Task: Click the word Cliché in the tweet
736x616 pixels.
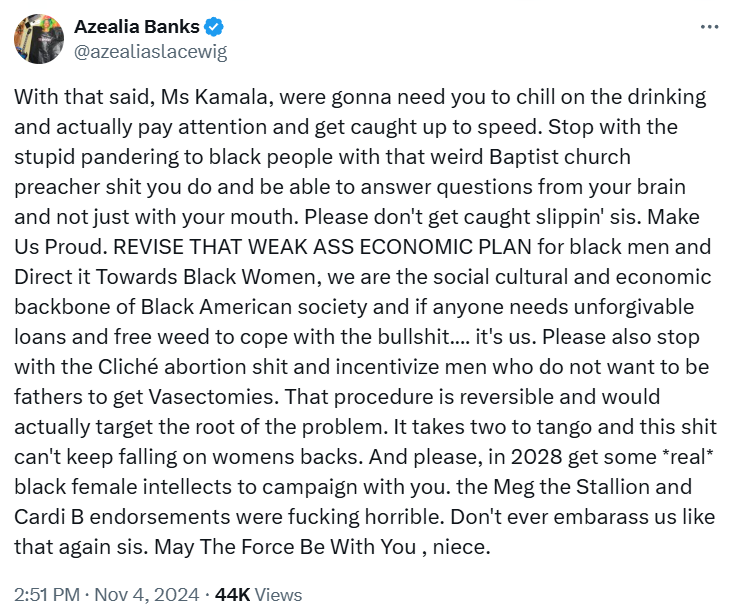Action: (x=128, y=367)
